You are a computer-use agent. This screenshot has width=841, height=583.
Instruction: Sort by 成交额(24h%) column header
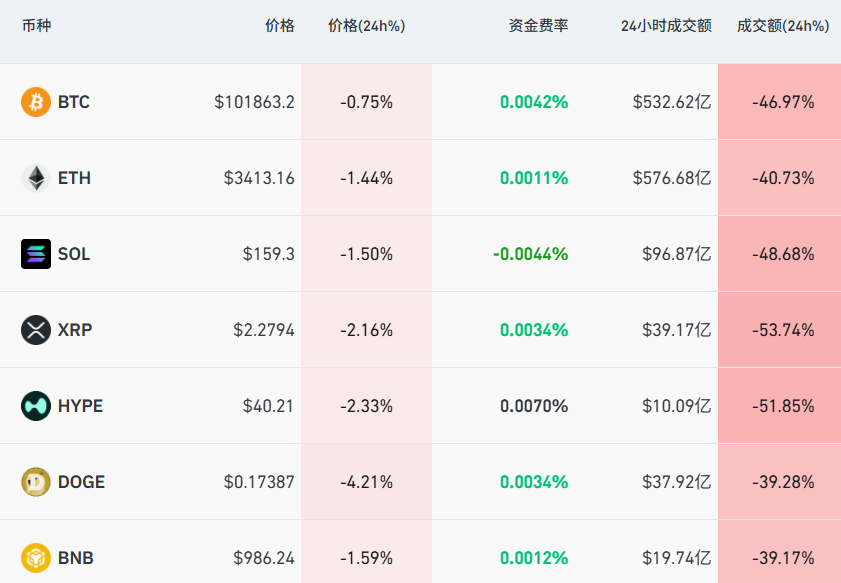[x=783, y=26]
